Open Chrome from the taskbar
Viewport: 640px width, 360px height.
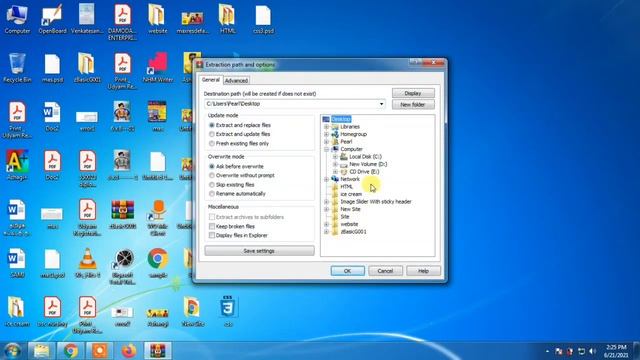pos(71,351)
